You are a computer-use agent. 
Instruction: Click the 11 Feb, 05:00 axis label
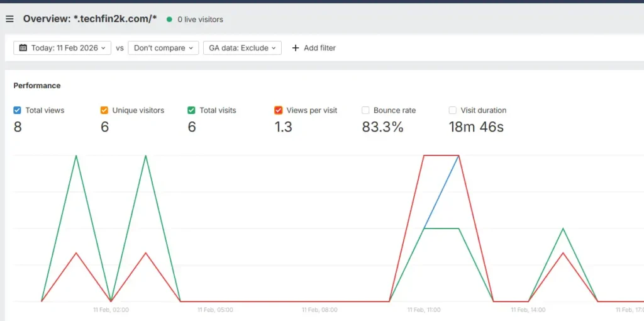tap(215, 310)
